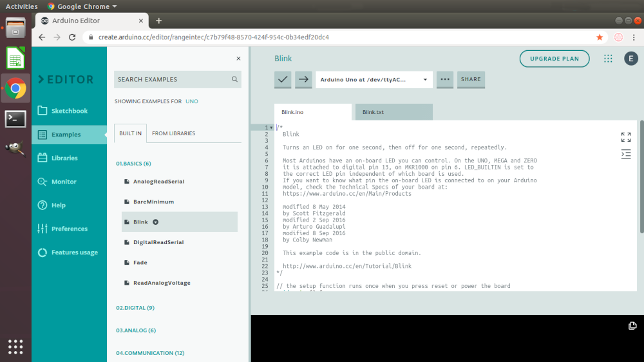Image resolution: width=644 pixels, height=362 pixels.
Task: Open the Arduino apps grid menu
Action: click(x=608, y=59)
